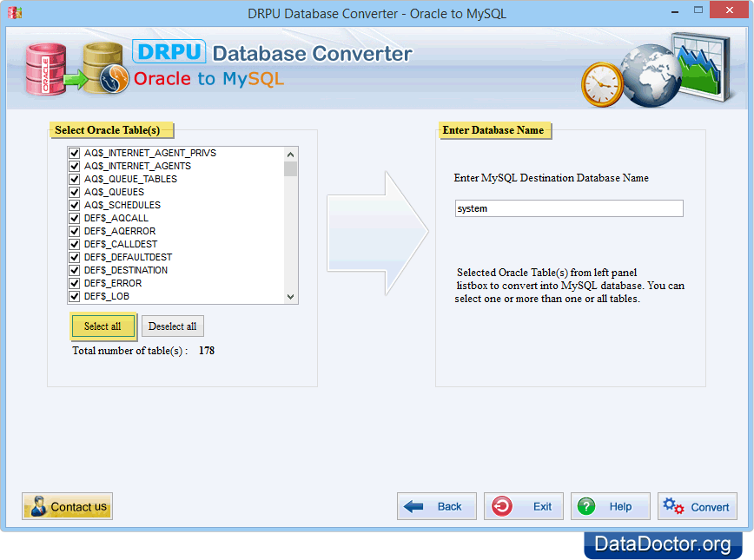754x560 pixels.
Task: Minimize the DRPU Database Converter window
Action: (675, 10)
